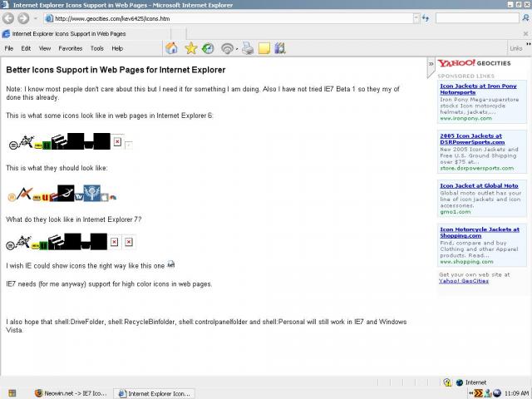Close the current tab with X
This screenshot has width=532, height=399.
(525, 33)
